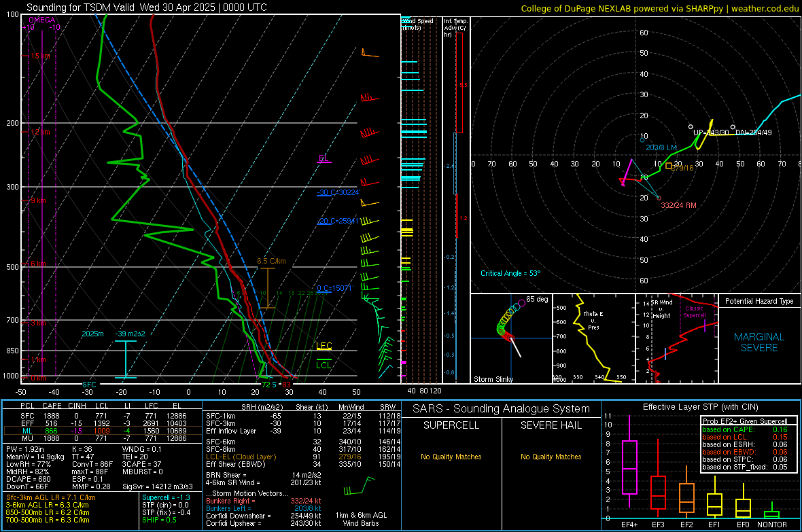
Task: Click the 0 C=15071' freezing level label
Action: [335, 288]
